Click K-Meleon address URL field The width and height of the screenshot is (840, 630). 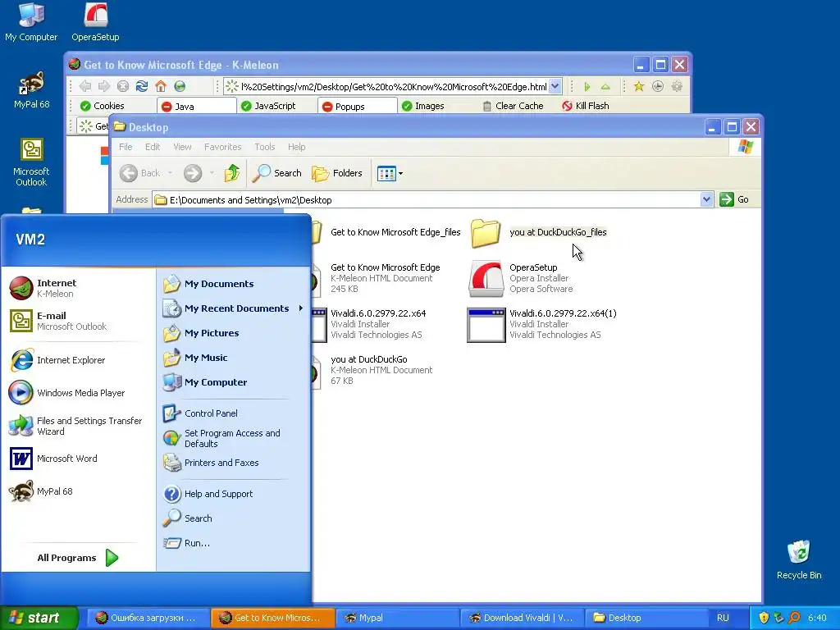pos(393,86)
